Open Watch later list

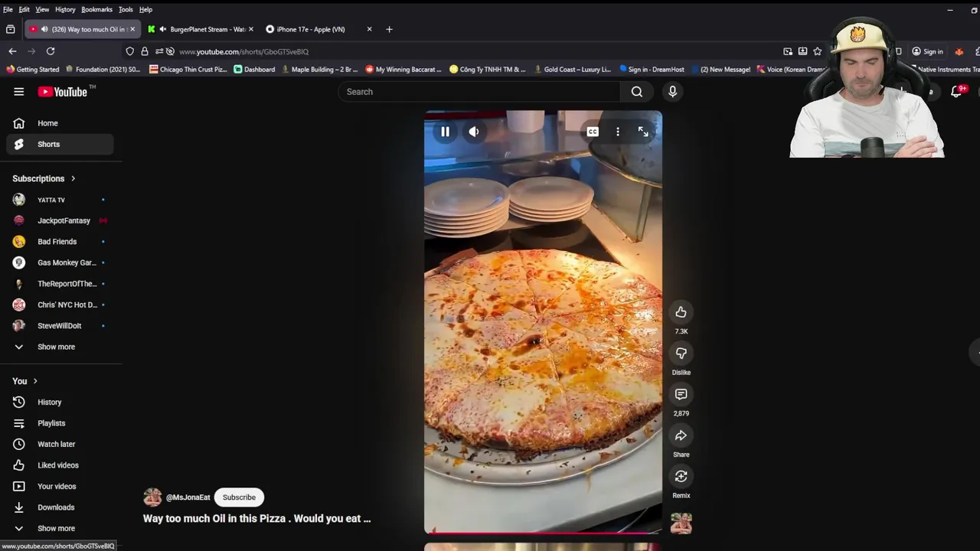60,444
